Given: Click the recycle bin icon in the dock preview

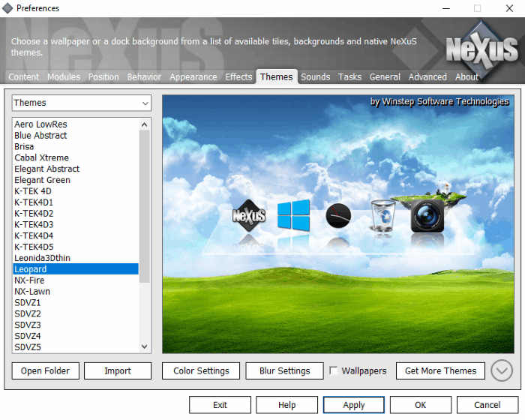Looking at the screenshot, I should pyautogui.click(x=382, y=215).
